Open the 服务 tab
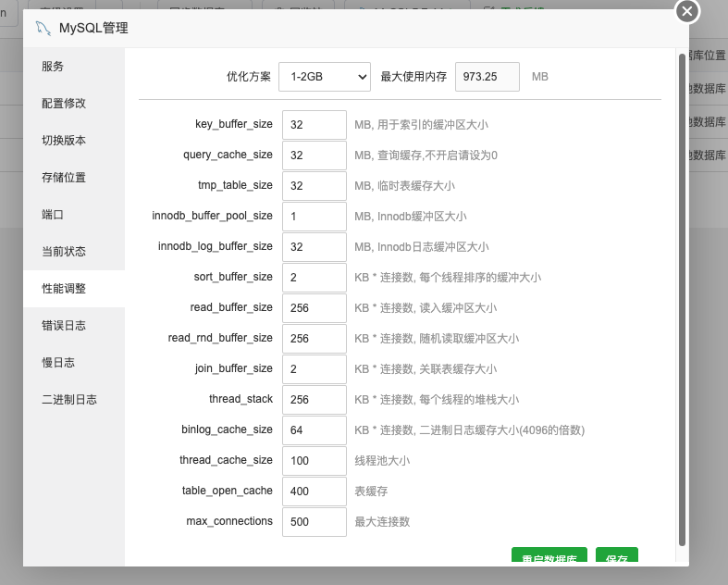728x585 pixels. (74, 67)
